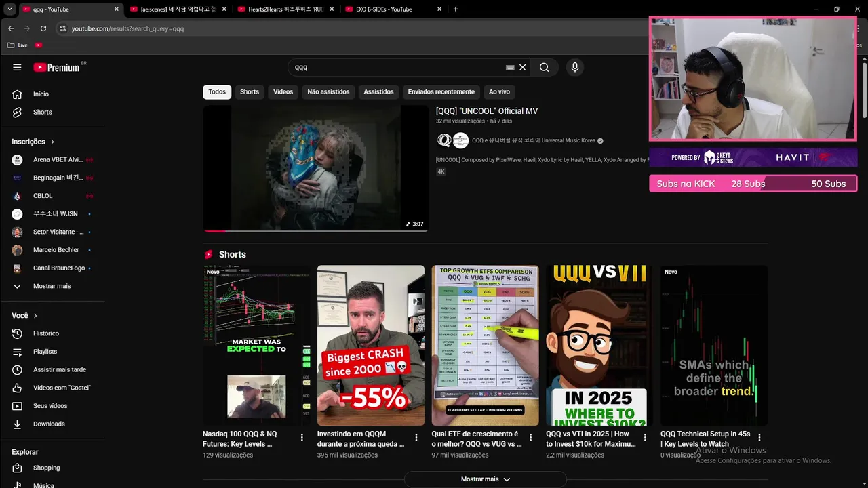Image resolution: width=868 pixels, height=488 pixels.
Task: Switch to the [aescenes] browser tab
Action: (178, 9)
